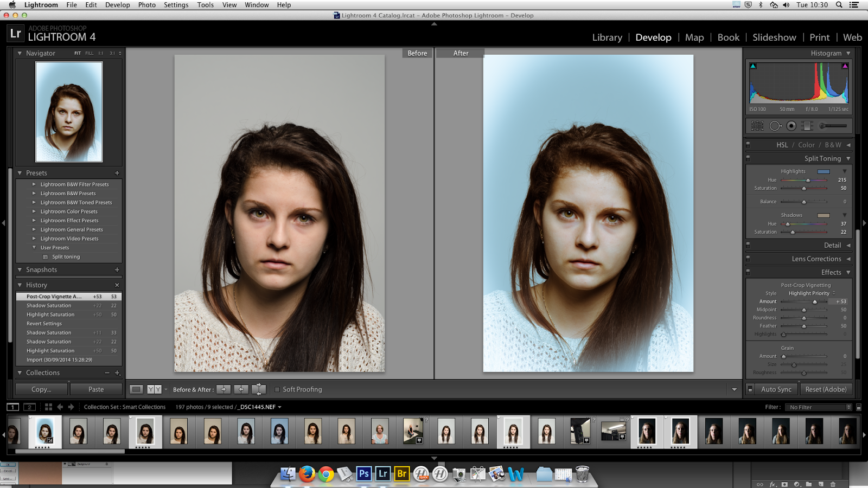
Task: Toggle the Split Toning panel switch
Action: coord(748,158)
